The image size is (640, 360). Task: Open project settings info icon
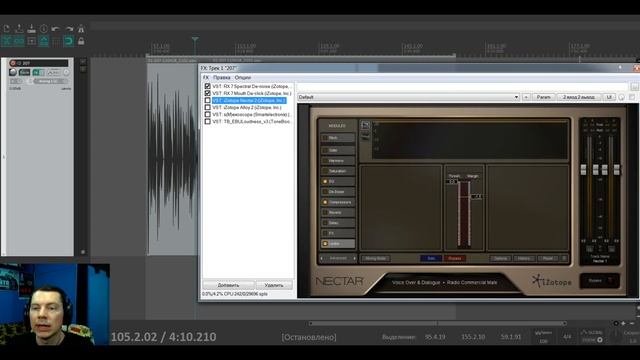point(44,29)
